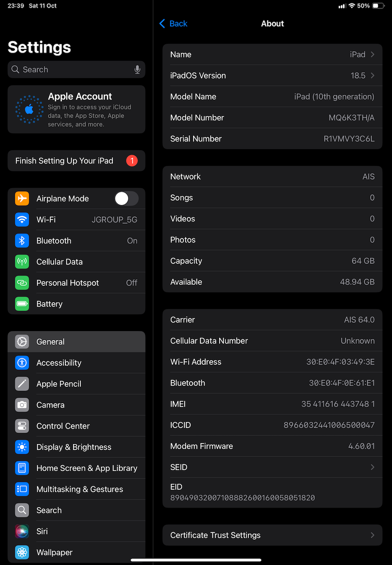
Task: Go Back to General settings
Action: pos(173,24)
